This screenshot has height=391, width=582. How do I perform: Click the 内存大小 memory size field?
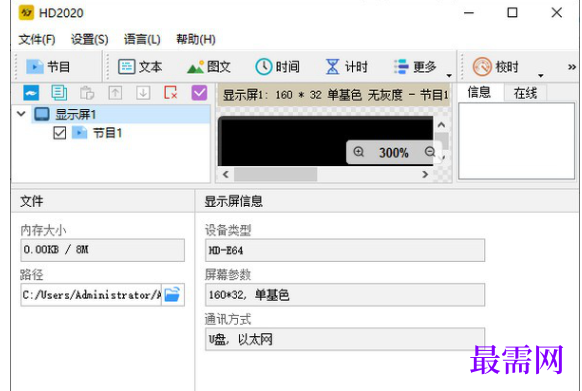tap(102, 250)
